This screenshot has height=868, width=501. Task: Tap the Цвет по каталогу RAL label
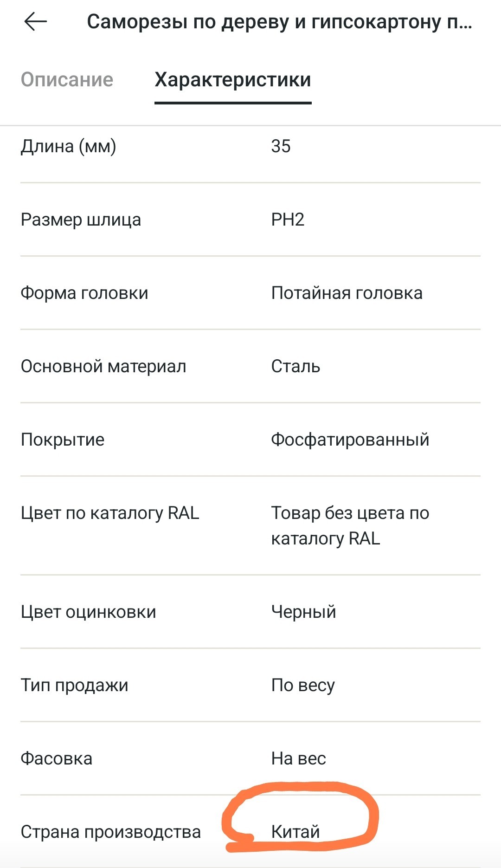point(110,513)
